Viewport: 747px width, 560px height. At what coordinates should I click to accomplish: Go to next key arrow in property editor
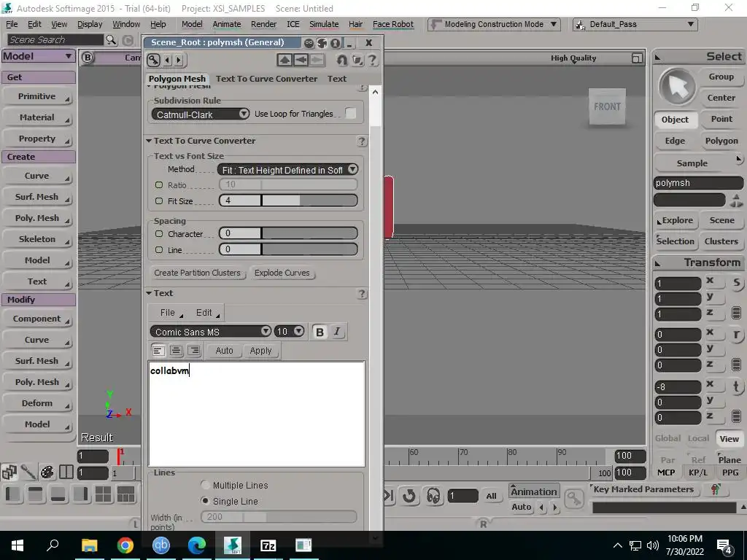[179, 60]
